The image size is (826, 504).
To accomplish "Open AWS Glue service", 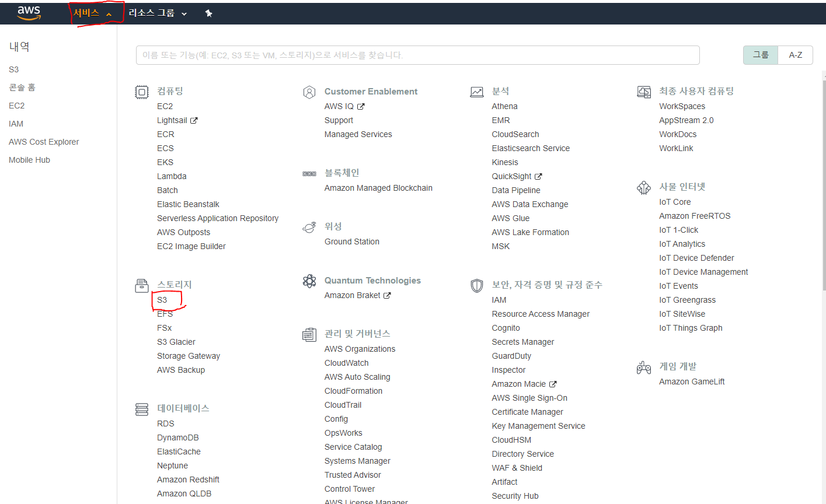I will (511, 218).
